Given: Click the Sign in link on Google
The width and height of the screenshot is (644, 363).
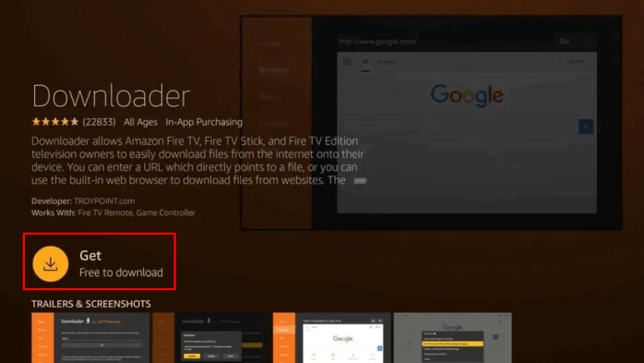Looking at the screenshot, I should coord(577,61).
